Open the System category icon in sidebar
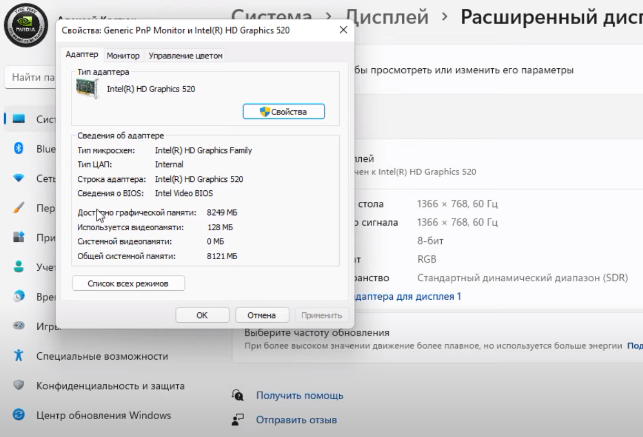This screenshot has height=437, width=643. pos(19,119)
